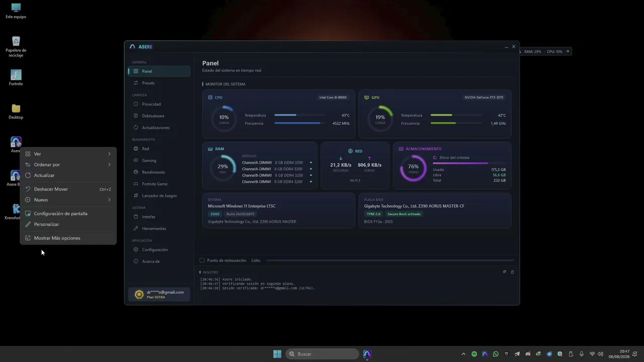Clear the Registro log with the trash icon
644x362 pixels.
coord(512,272)
